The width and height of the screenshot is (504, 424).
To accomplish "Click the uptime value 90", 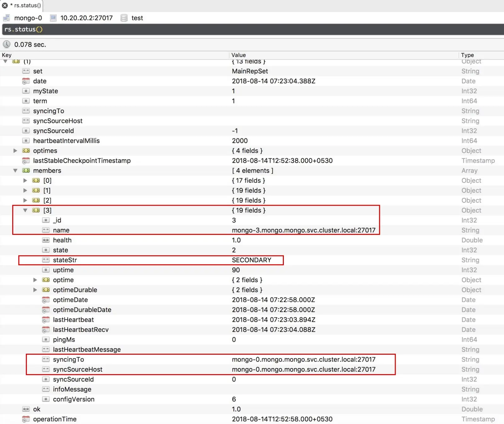I will point(236,270).
